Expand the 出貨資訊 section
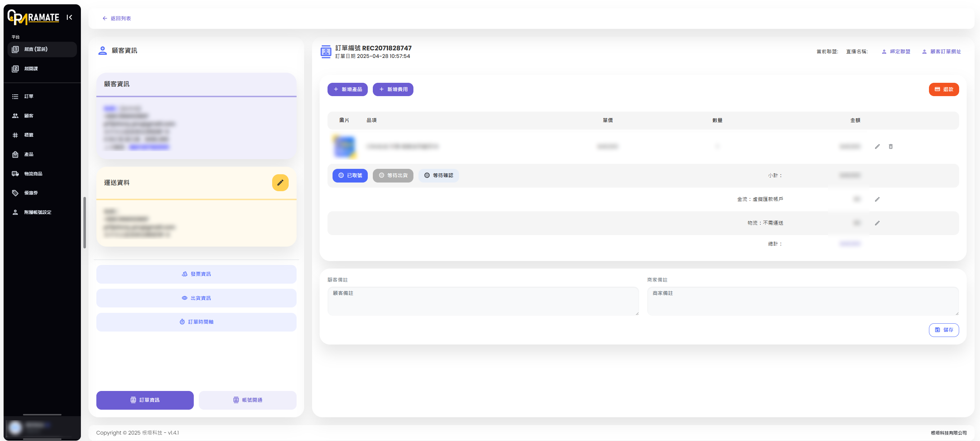980x441 pixels. point(196,298)
